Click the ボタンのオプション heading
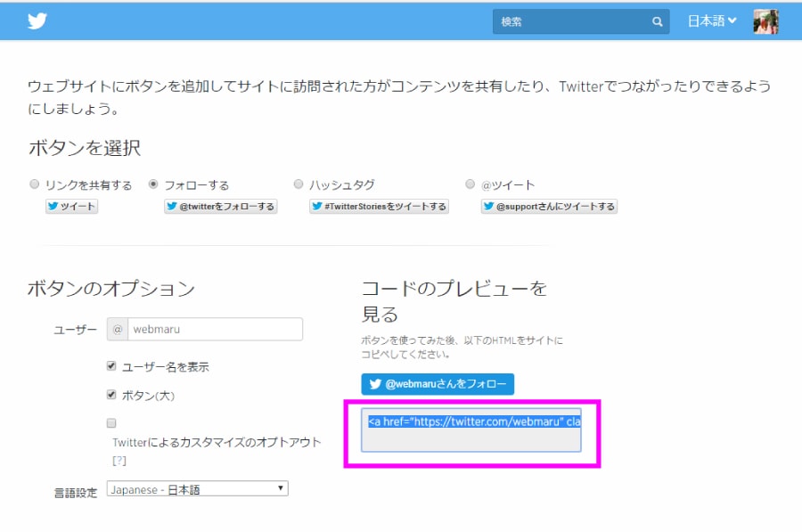The height and width of the screenshot is (532, 802). (111, 289)
